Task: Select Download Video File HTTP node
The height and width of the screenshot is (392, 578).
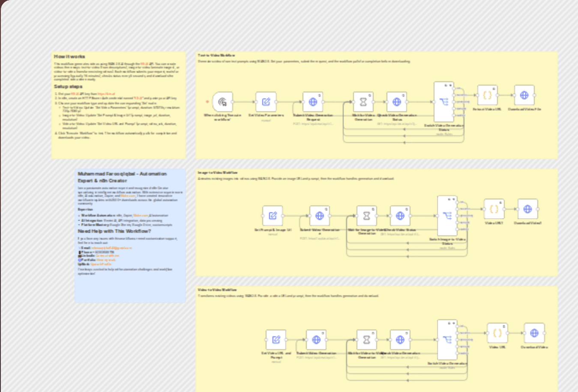Action: 524,95
